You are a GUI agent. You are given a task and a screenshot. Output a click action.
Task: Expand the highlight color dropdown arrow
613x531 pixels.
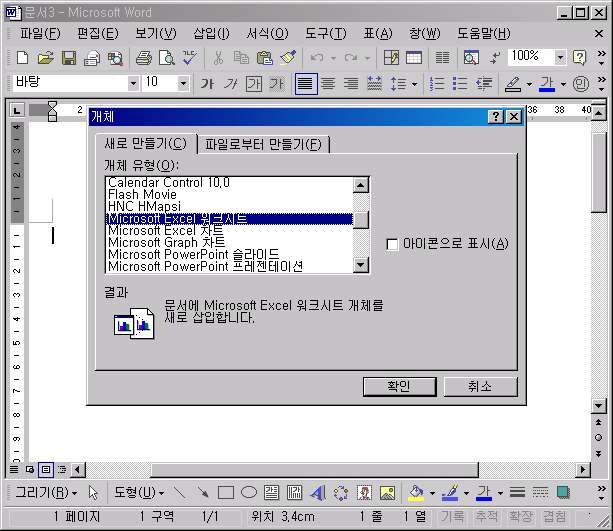point(529,84)
